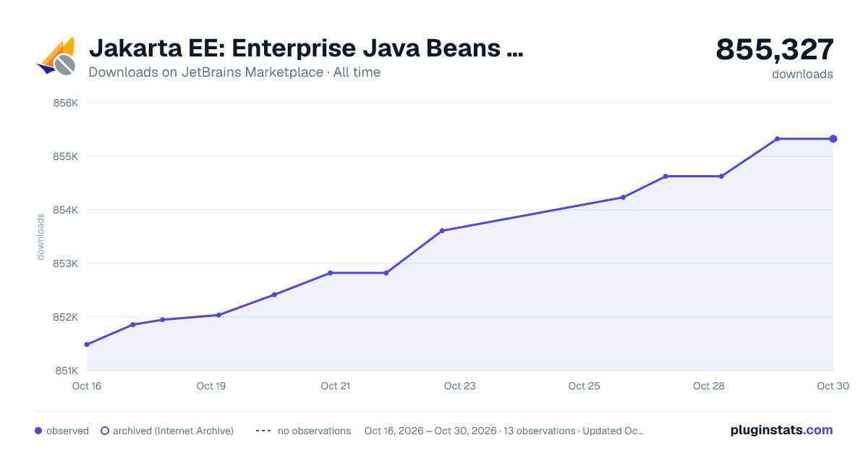Click the 'downloads' label under 855,327
The image size is (868, 456).
click(x=802, y=74)
